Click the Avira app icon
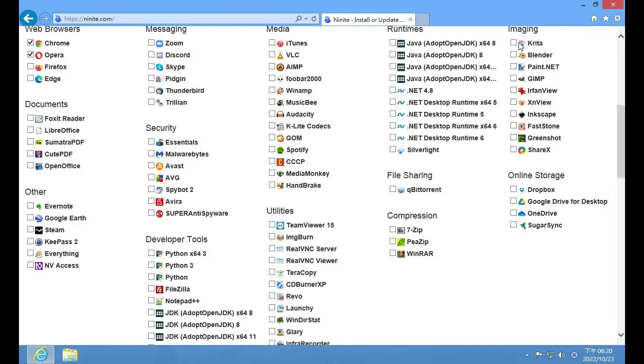Screen dimensions: 644x364 click(160, 201)
